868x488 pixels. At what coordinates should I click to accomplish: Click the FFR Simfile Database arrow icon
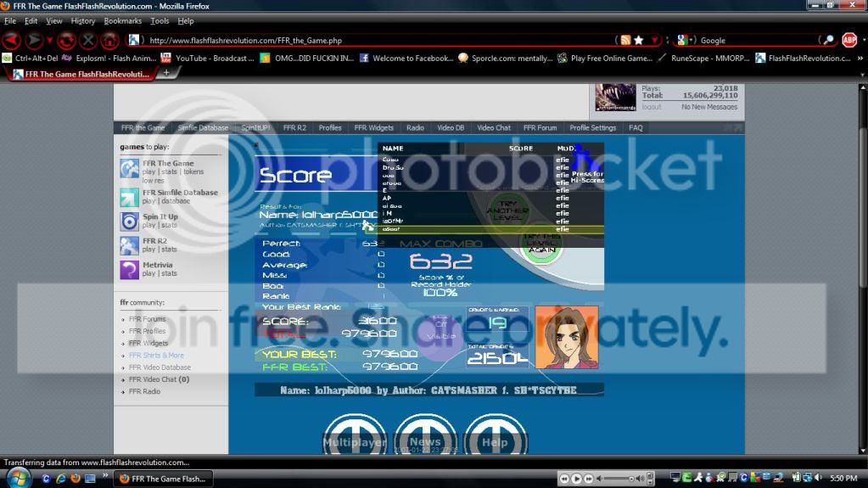(129, 197)
